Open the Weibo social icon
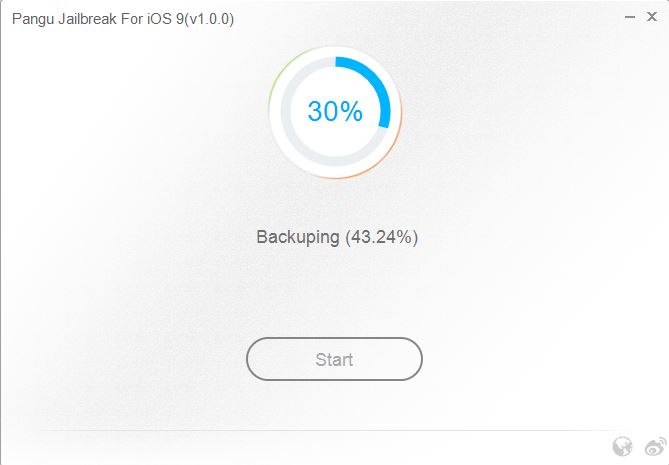669x465 pixels. 655,446
